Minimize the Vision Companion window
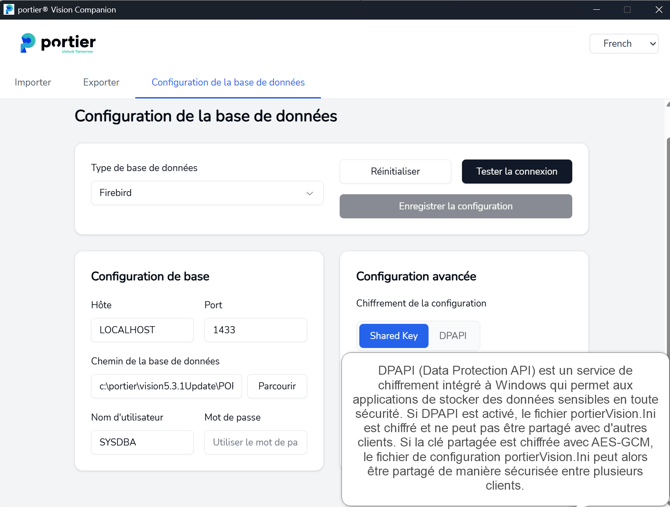This screenshot has width=670, height=507. pyautogui.click(x=597, y=9)
